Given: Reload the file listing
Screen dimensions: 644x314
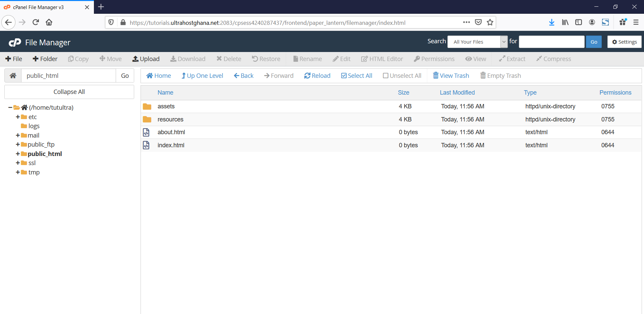Looking at the screenshot, I should 317,75.
